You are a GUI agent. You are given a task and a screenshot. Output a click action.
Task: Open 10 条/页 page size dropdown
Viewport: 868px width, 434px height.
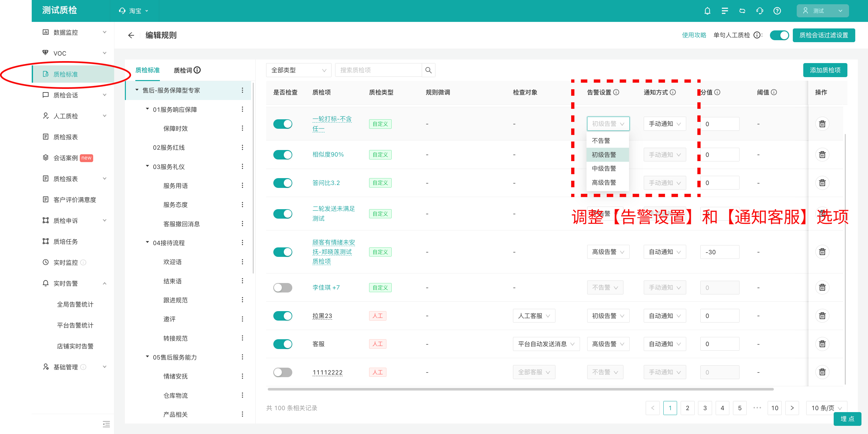click(826, 408)
